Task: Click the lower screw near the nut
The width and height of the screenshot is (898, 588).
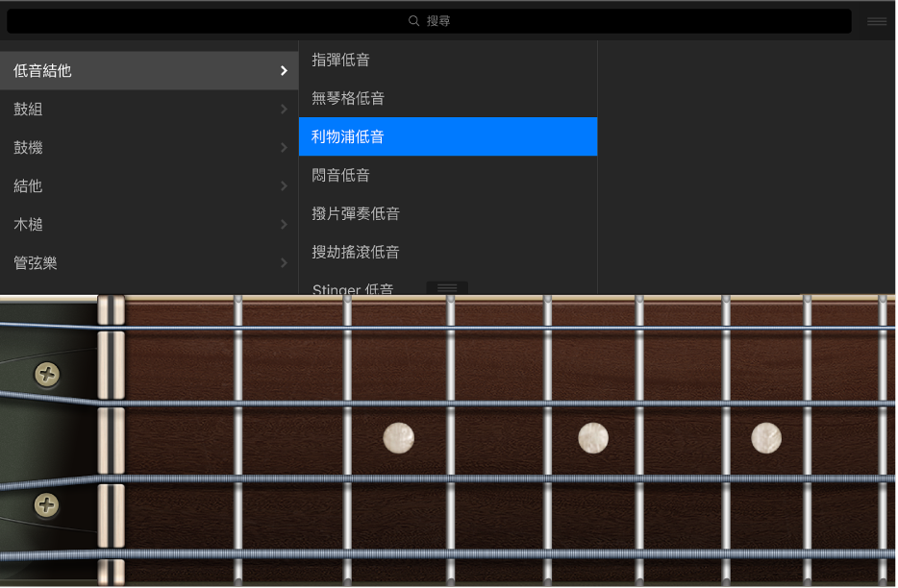Action: coord(45,505)
